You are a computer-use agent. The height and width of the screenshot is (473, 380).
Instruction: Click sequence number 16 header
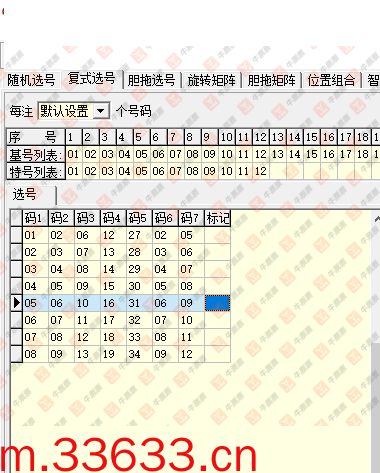pyautogui.click(x=328, y=137)
